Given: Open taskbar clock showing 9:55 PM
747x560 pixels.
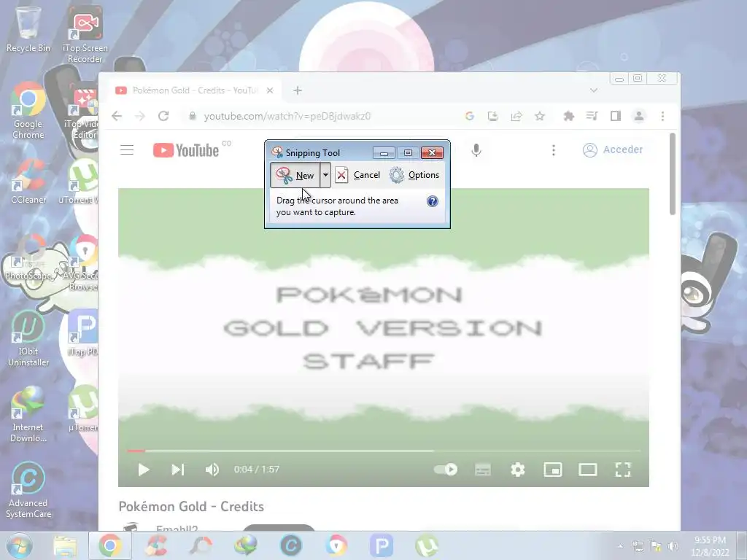Looking at the screenshot, I should click(x=710, y=546).
